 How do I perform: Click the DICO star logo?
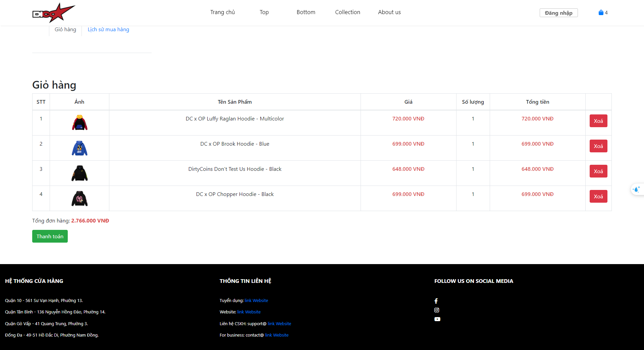pyautogui.click(x=54, y=13)
